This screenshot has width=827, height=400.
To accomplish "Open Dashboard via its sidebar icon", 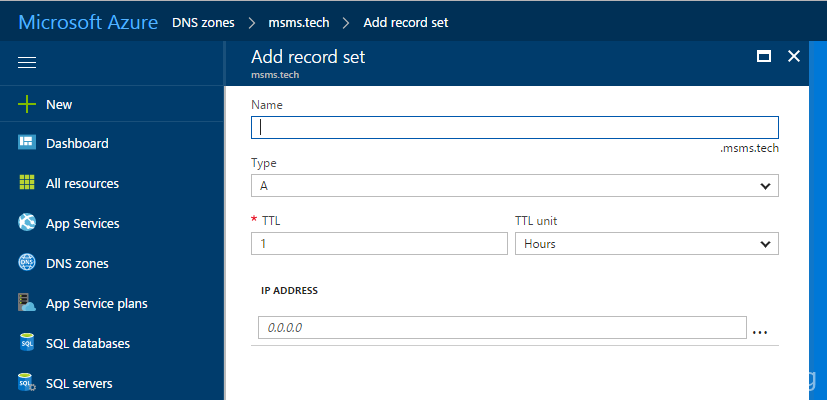I will pos(27,143).
